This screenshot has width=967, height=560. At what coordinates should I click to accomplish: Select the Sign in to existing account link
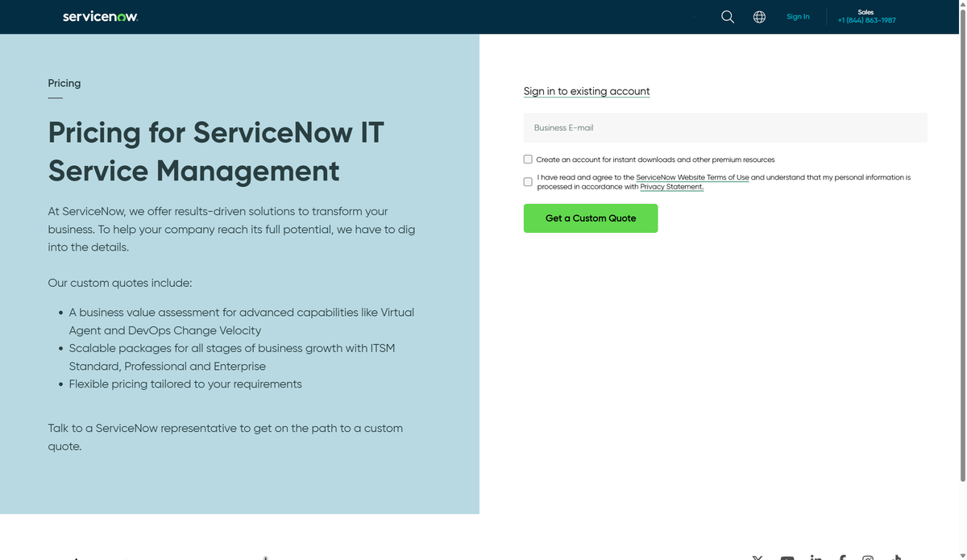pyautogui.click(x=587, y=91)
